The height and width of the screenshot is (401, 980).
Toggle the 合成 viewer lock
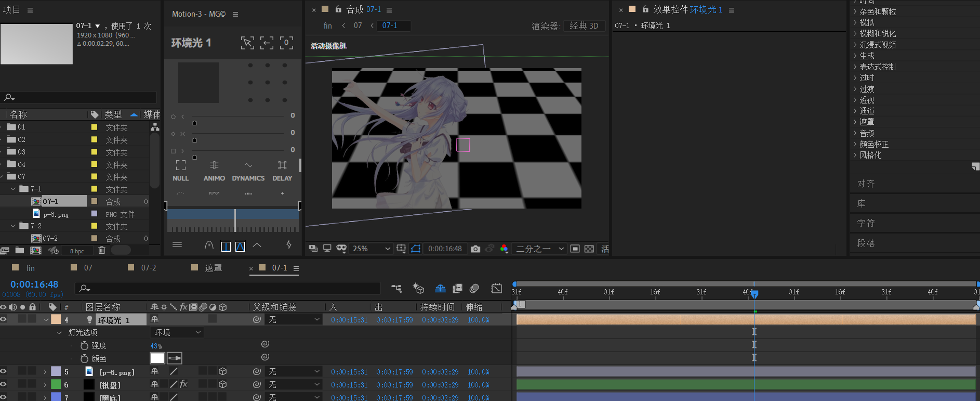(338, 9)
